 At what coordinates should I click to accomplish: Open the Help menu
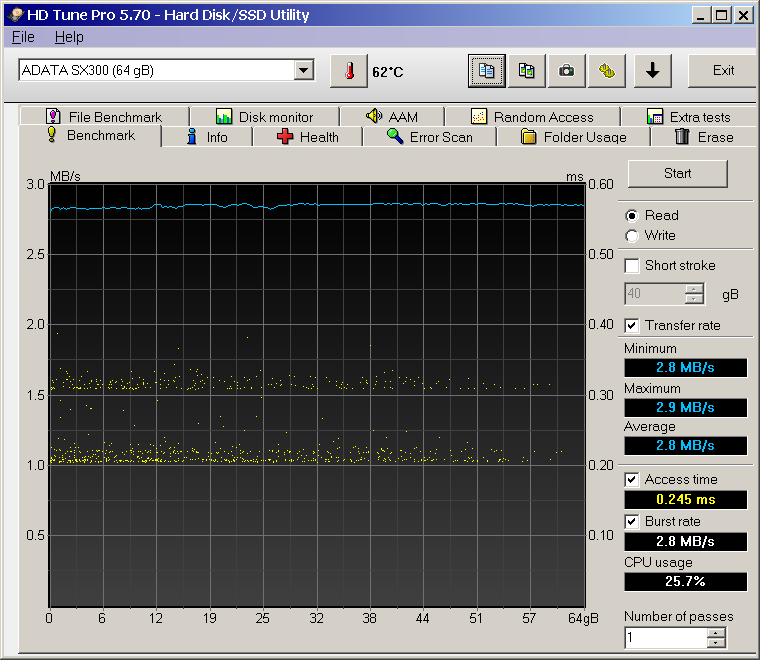(69, 37)
